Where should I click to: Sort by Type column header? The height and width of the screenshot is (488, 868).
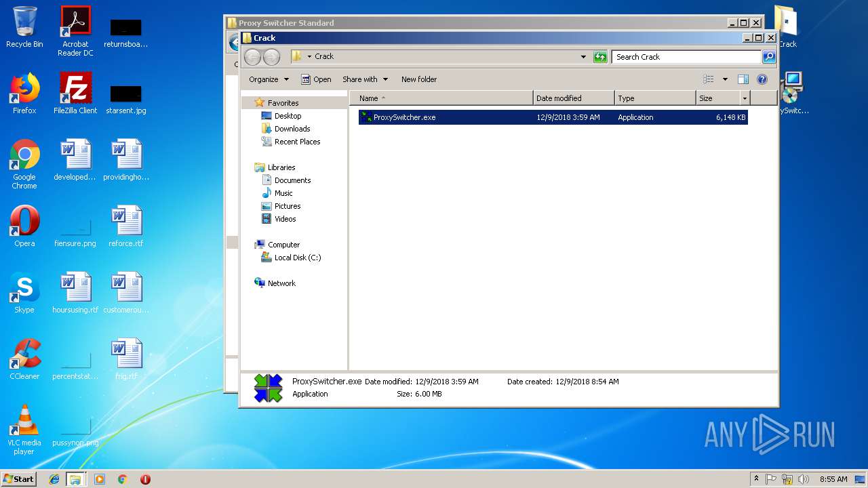pos(655,98)
